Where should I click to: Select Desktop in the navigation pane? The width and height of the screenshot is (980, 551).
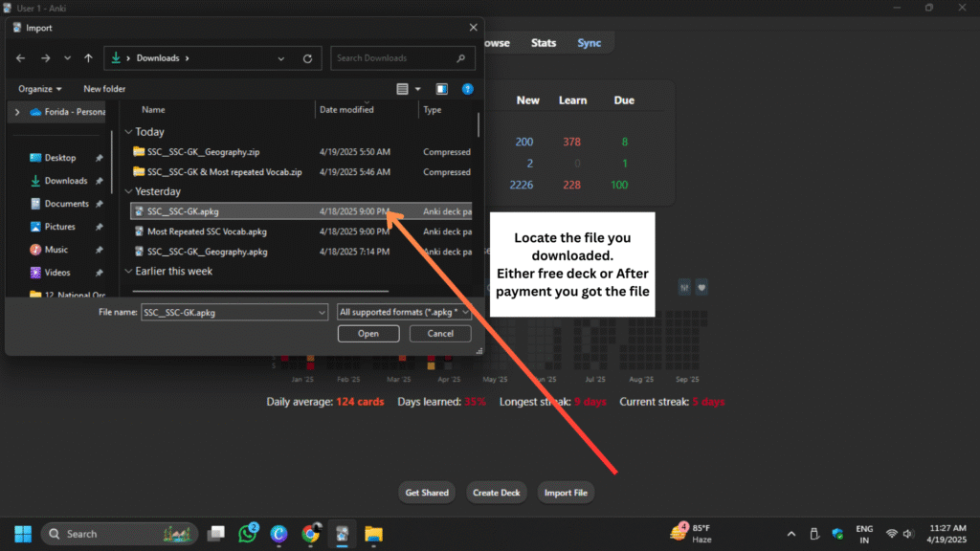pyautogui.click(x=60, y=158)
